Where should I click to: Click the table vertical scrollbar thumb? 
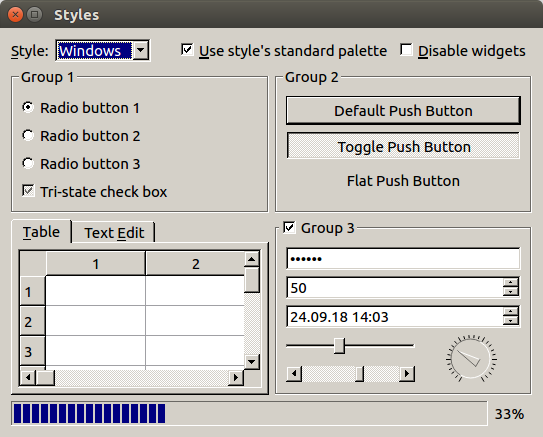[x=251, y=280]
